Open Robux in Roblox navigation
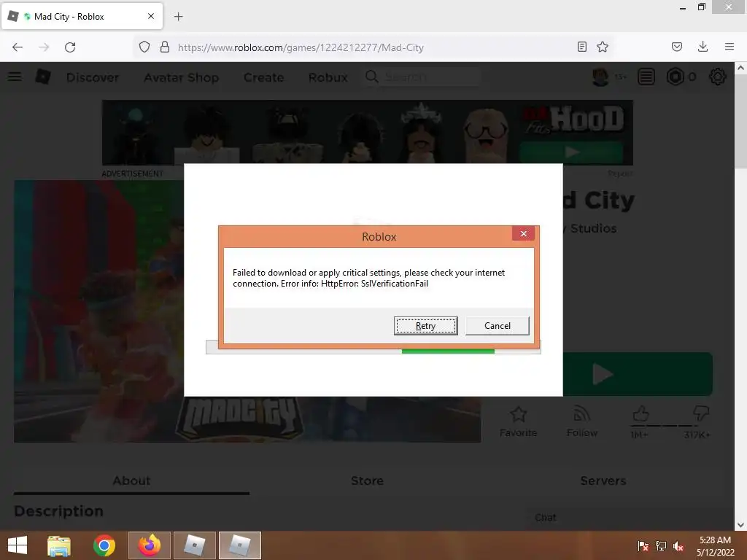This screenshot has width=747, height=560. (328, 77)
